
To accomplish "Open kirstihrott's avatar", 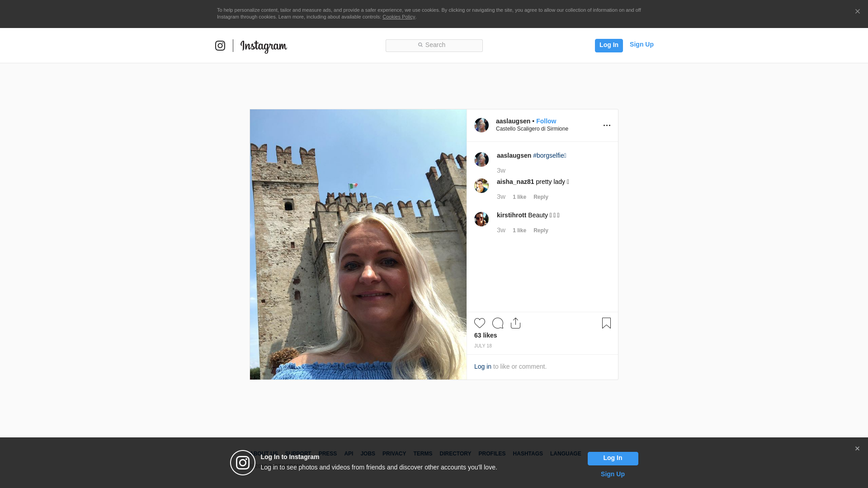I will (481, 219).
